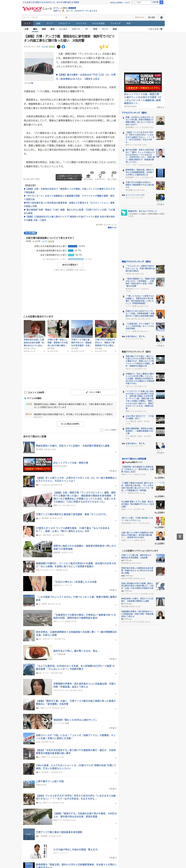Screen dimensions: 186x868
Task: Open 伊東市長 article thumbnail in recommended row
Action: click(x=34, y=329)
